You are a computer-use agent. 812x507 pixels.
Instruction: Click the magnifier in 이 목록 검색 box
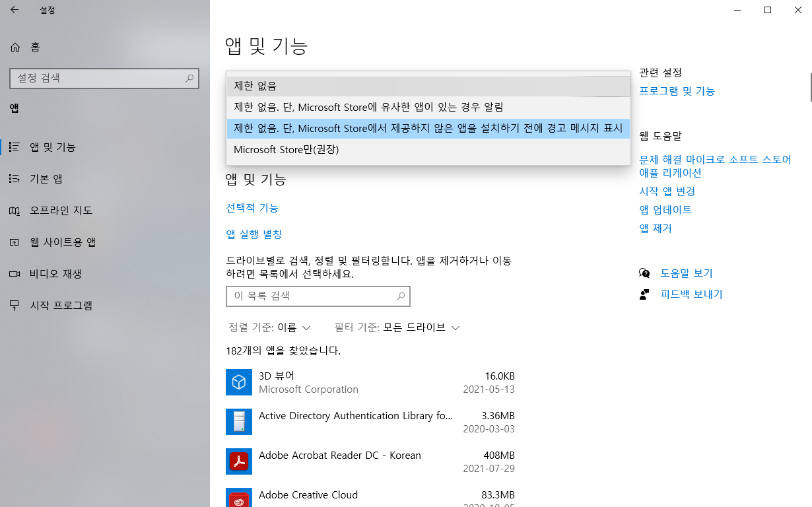(400, 296)
